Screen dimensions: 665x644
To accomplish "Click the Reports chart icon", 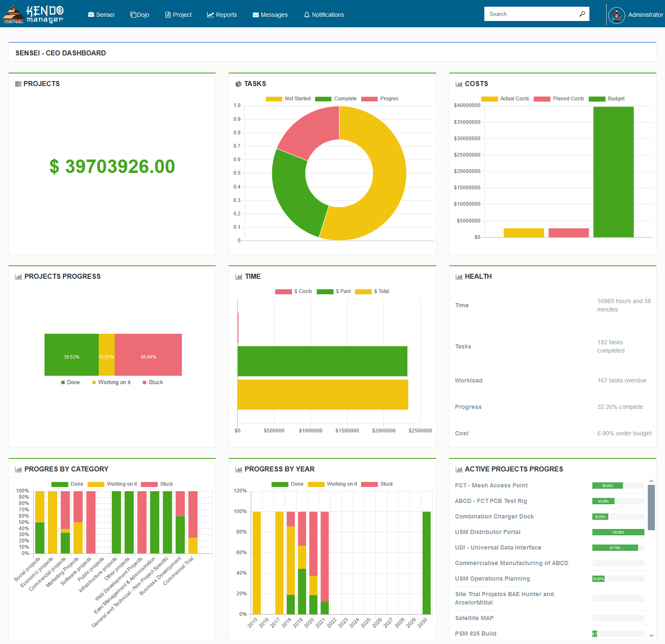I will 210,15.
